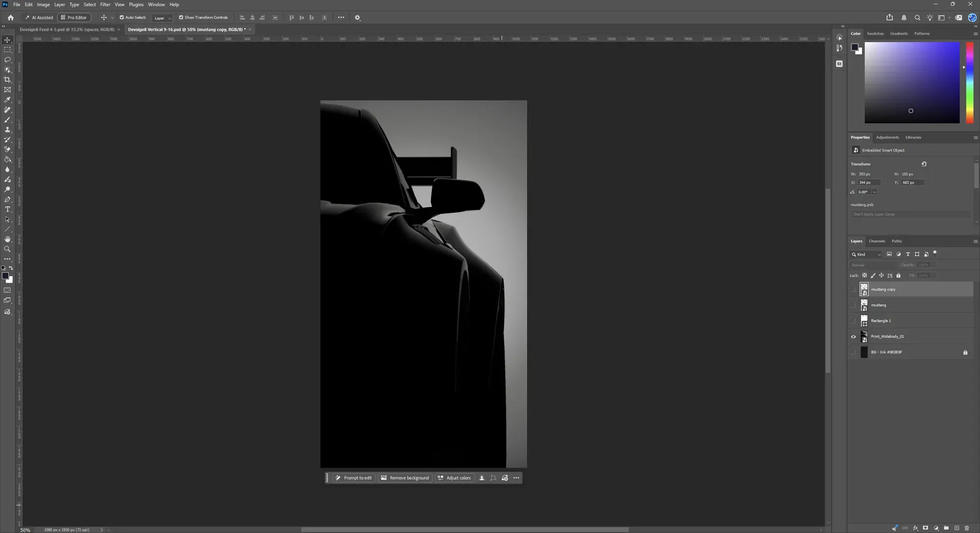The height and width of the screenshot is (533, 980).
Task: Toggle Show Transform Controls checkbox
Action: 181,18
